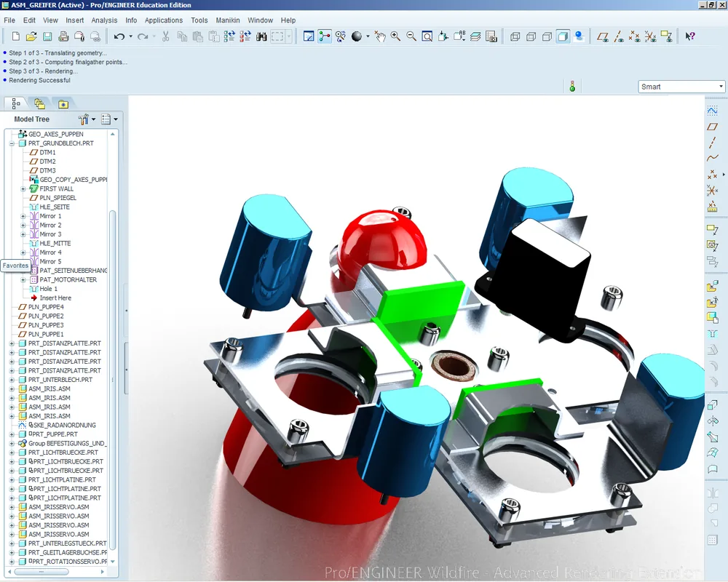Open the Applications menu
The image size is (728, 582).
pos(163,20)
